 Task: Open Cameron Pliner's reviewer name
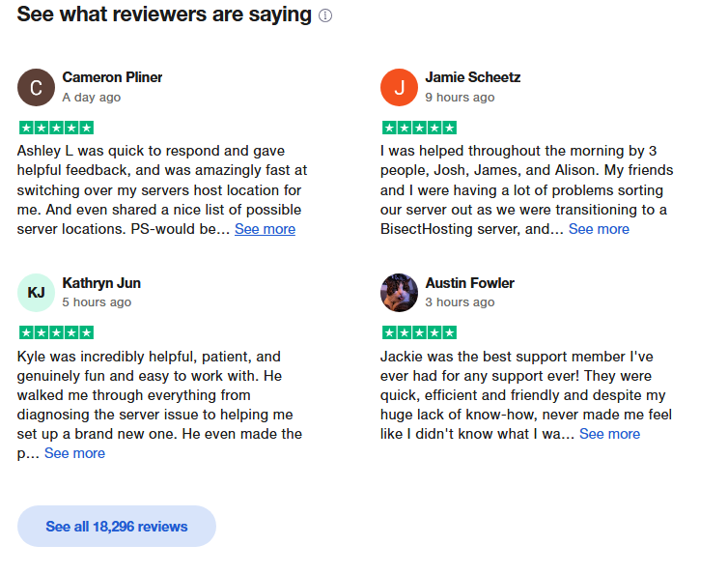(112, 77)
